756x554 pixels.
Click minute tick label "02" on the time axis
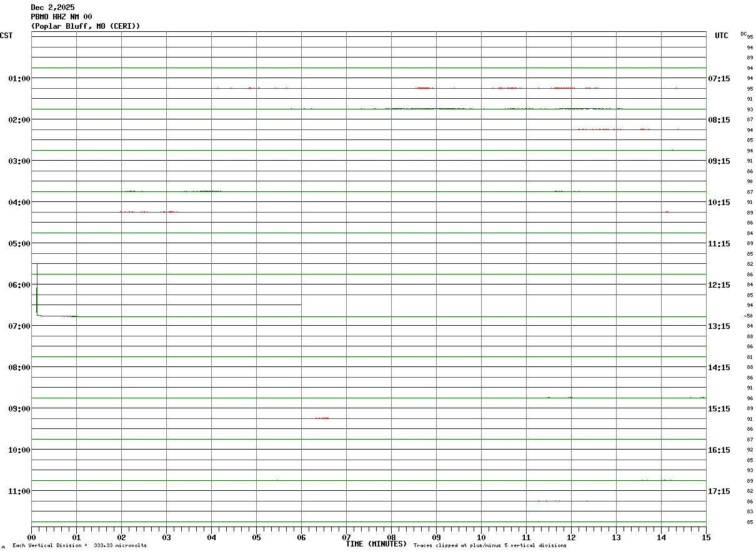[x=122, y=537]
